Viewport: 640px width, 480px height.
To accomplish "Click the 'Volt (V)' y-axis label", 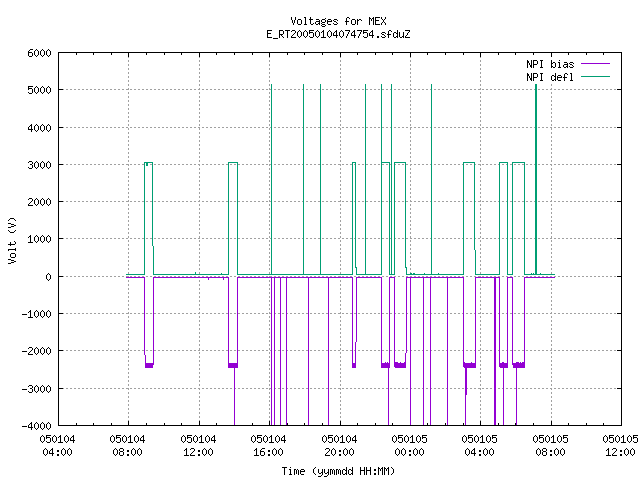I will [13, 240].
